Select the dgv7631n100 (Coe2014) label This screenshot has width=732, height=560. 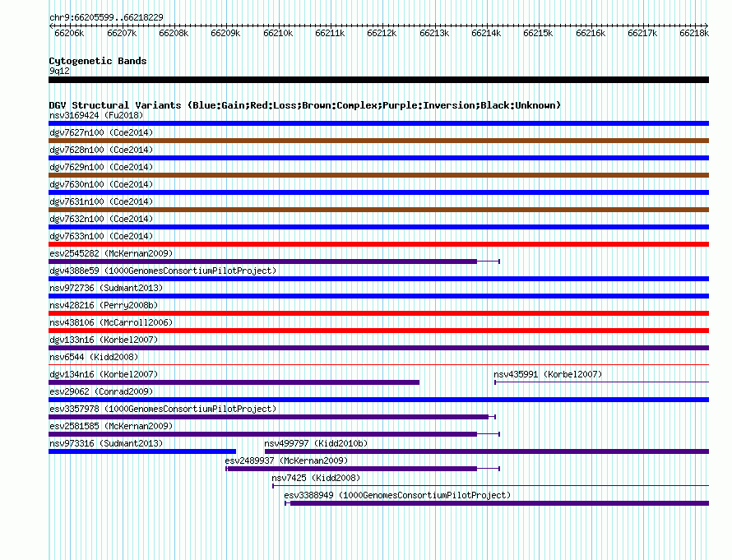tap(101, 201)
